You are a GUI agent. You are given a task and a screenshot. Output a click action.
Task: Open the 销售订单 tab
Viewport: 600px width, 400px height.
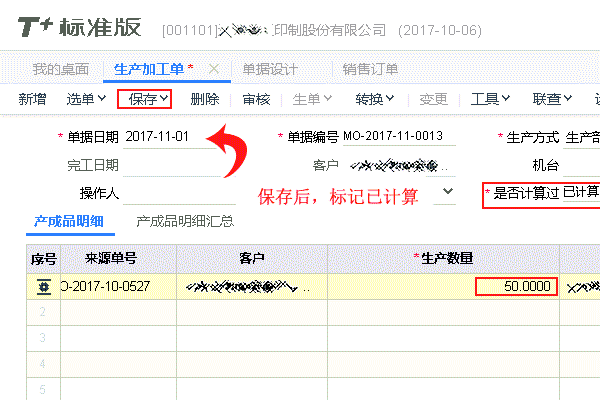[x=370, y=69]
